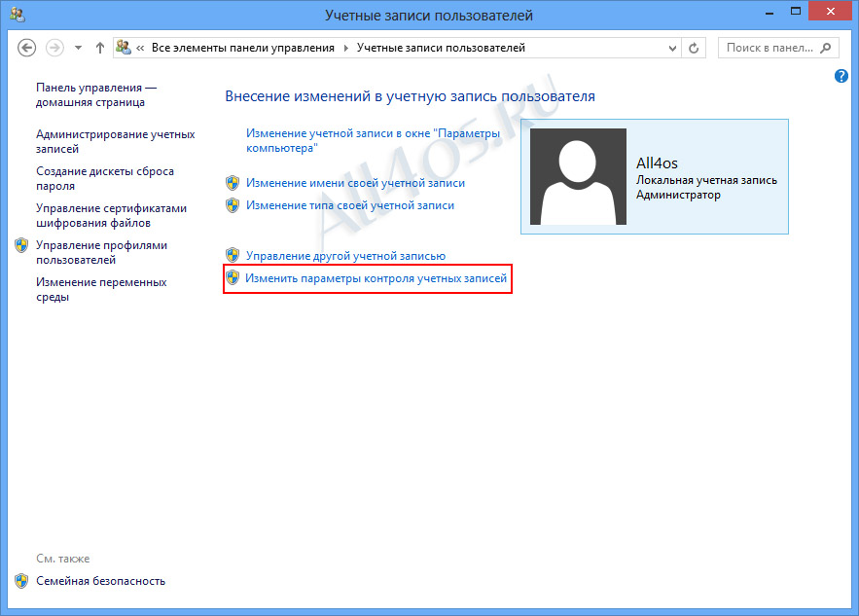The width and height of the screenshot is (859, 616).
Task: Click shield icon beside 'Изменение имени своей учетной записи'
Action: click(x=233, y=183)
